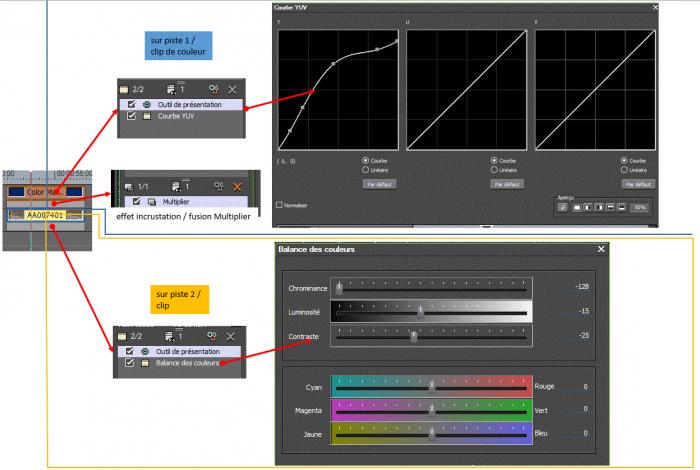Click the first Aperçu preview toggle icon
700x470 pixels.
563,208
